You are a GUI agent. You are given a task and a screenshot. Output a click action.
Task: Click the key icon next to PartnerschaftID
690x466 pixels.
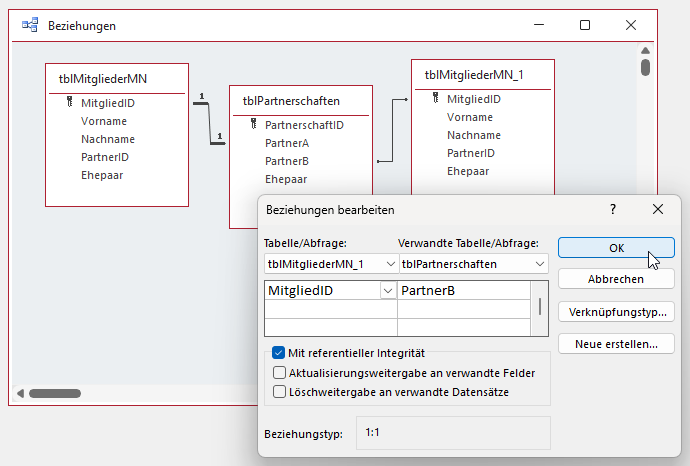coord(254,125)
